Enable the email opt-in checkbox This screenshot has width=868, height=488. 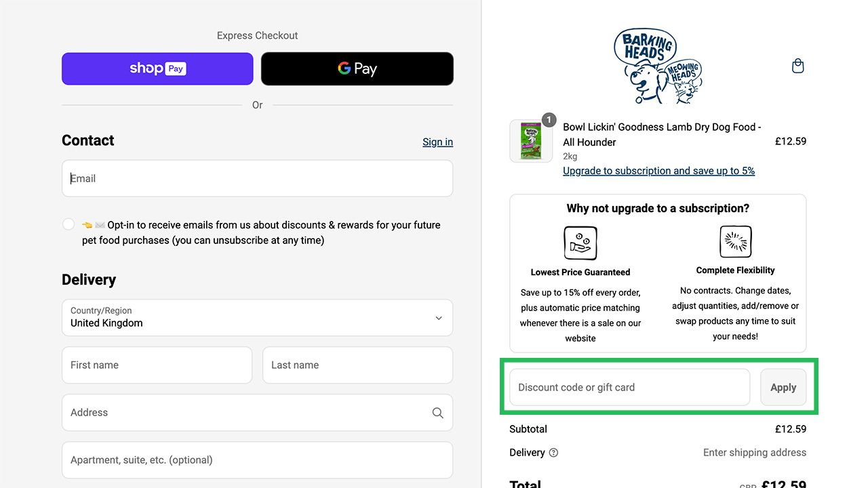point(68,224)
